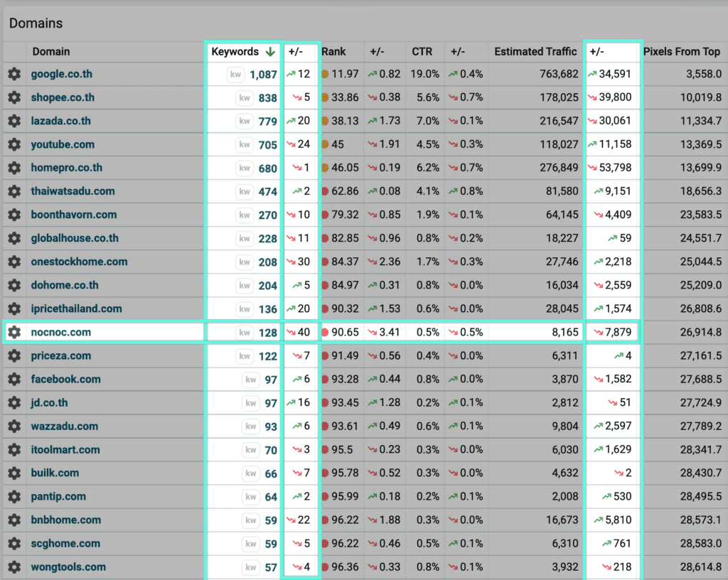
Task: Open the shopee.co.th domain link
Action: tap(63, 97)
